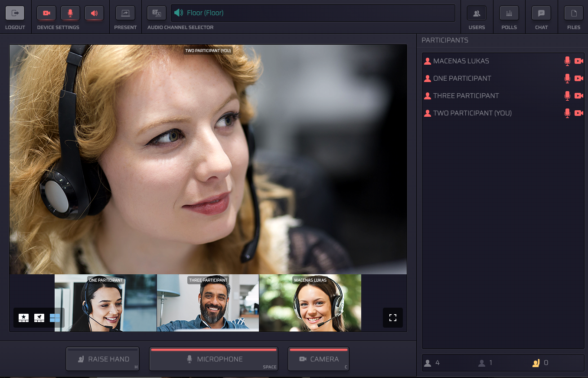The height and width of the screenshot is (378, 588).
Task: Open the Users panel
Action: tap(477, 13)
